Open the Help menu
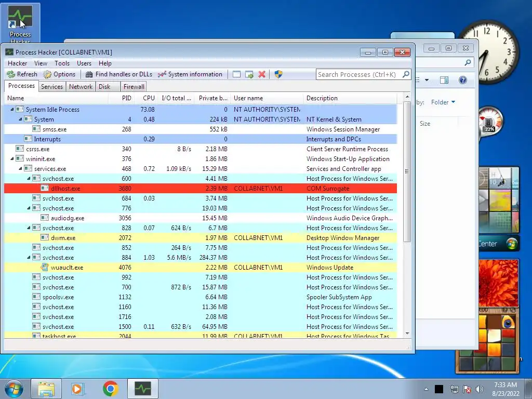Viewport: 532px width, 399px height. pyautogui.click(x=105, y=63)
